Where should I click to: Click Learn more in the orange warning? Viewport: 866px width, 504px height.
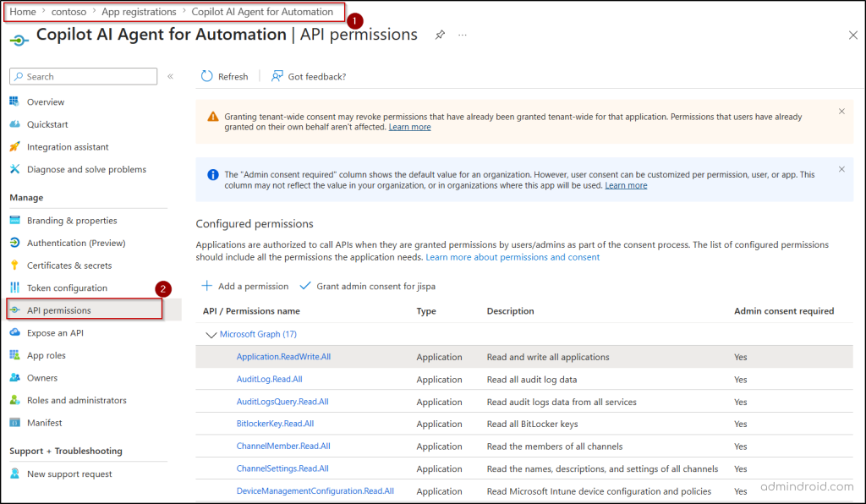(x=409, y=127)
